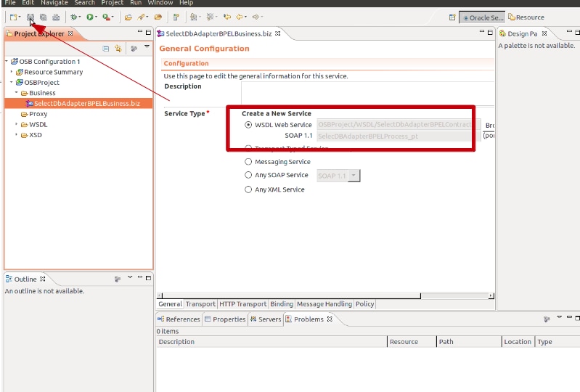
Task: Close the Project Explorer view tab
Action: pyautogui.click(x=70, y=33)
